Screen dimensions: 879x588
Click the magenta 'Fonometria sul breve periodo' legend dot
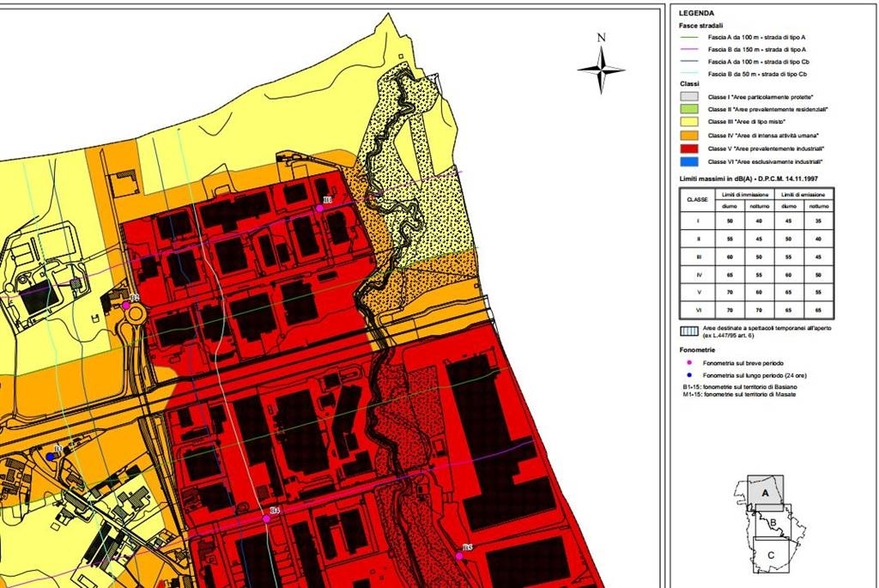(x=689, y=362)
